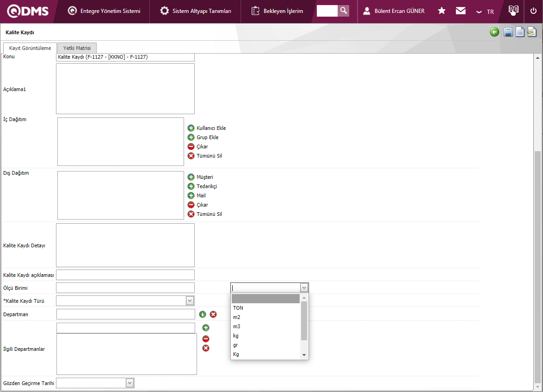Open the Sistem Altyapı Tanımları menu

tap(196, 11)
